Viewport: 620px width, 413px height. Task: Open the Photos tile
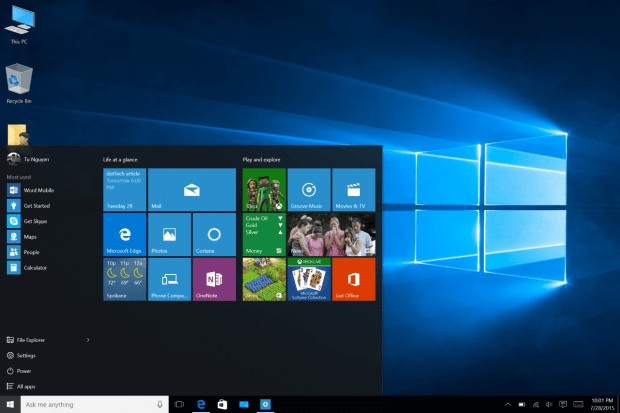click(169, 235)
